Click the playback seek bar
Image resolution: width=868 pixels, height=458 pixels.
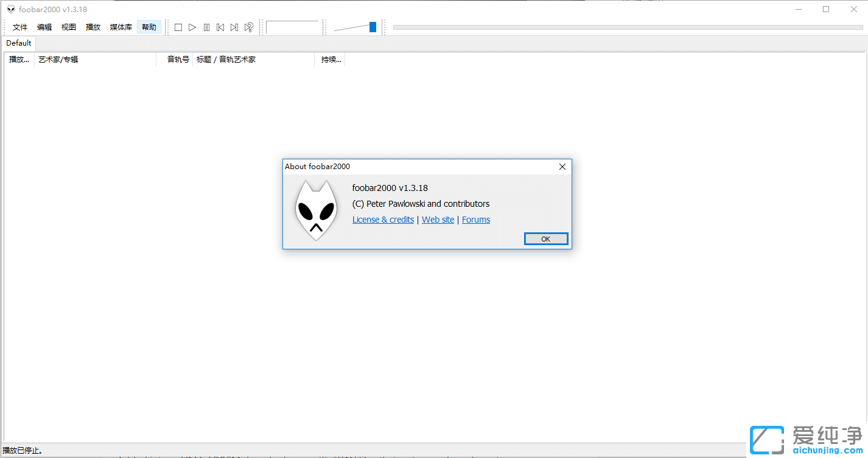coord(628,27)
